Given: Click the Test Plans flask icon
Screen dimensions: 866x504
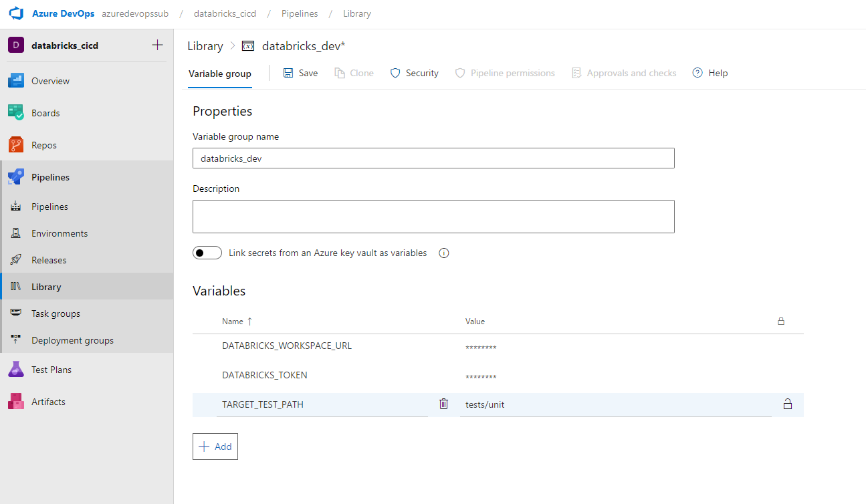Looking at the screenshot, I should pyautogui.click(x=16, y=370).
